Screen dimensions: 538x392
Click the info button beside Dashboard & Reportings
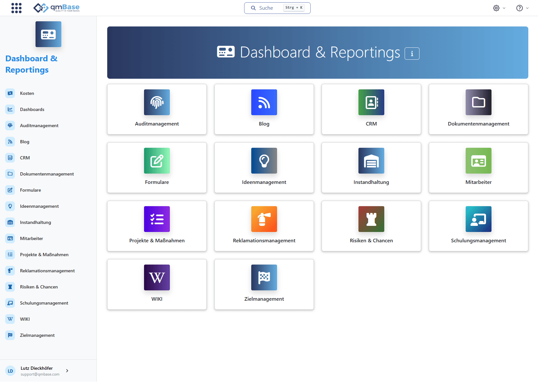[412, 54]
